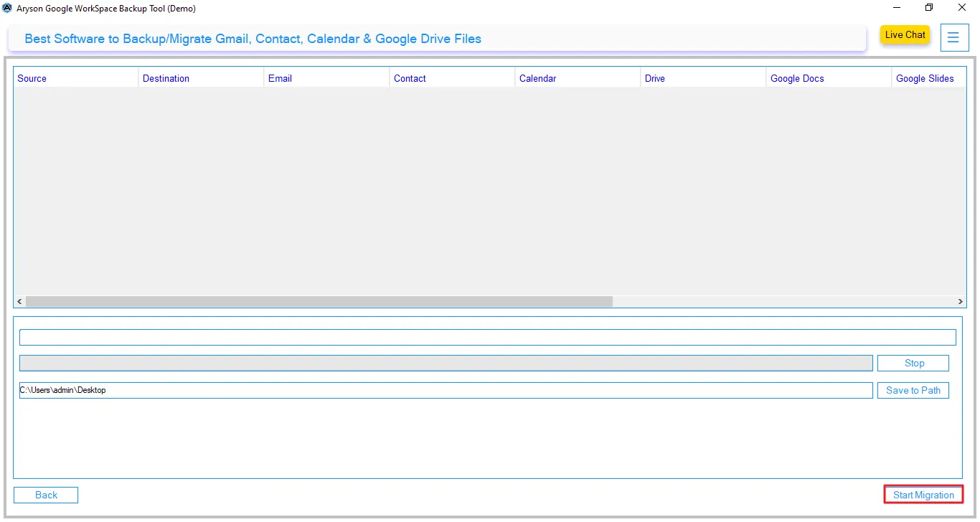Click the save location path field
Viewport: 980px width, 522px height.
pos(445,389)
